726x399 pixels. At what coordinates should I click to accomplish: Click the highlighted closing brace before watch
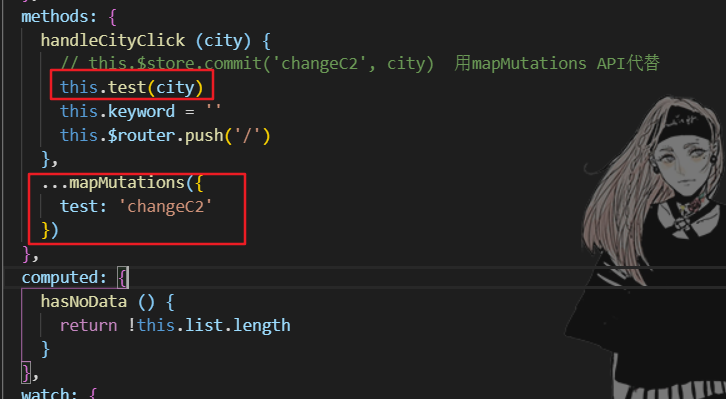pyautogui.click(x=26, y=372)
